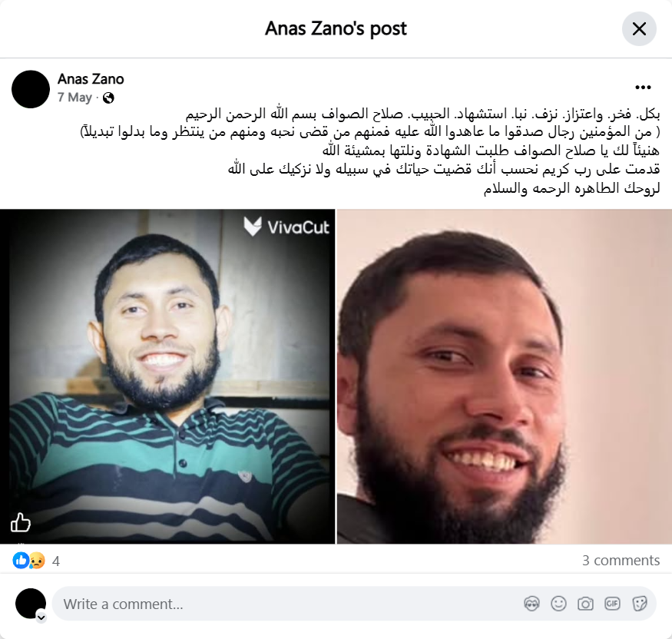Screen dimensions: 672x639
Task: View the 3 comments link
Action: point(621,560)
